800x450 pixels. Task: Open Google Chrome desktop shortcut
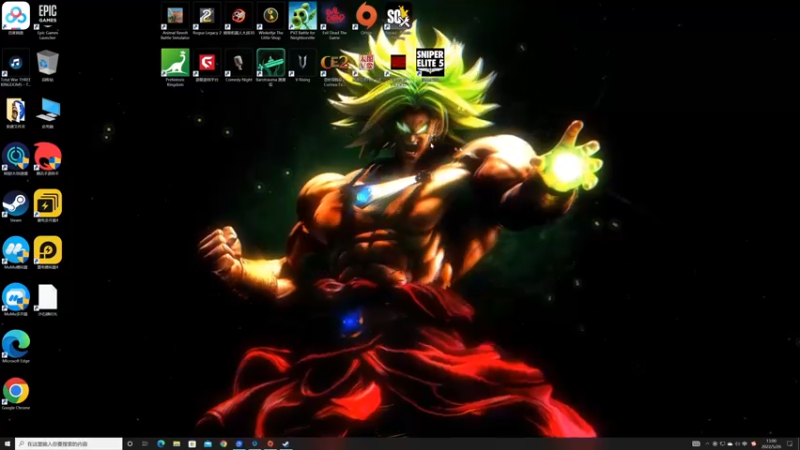pyautogui.click(x=16, y=393)
